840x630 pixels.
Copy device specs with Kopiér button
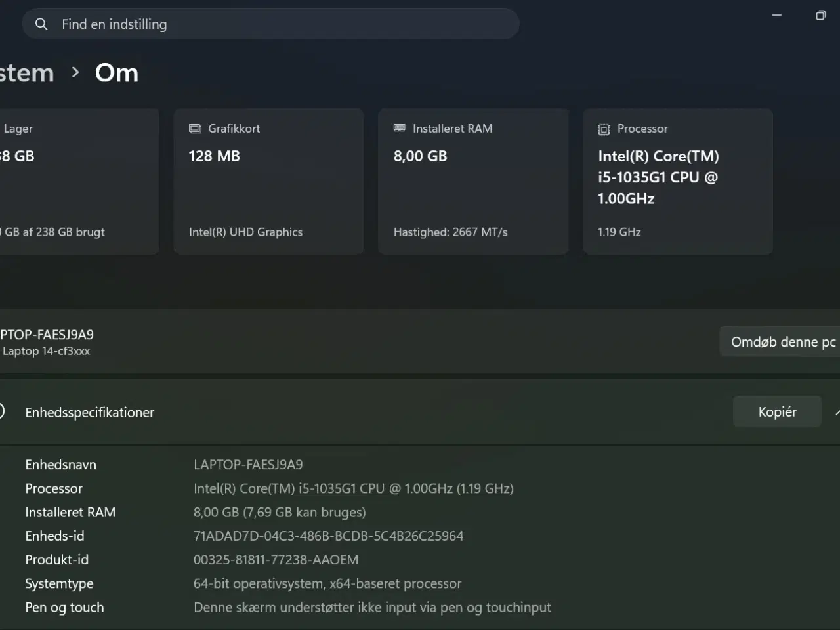(x=777, y=412)
